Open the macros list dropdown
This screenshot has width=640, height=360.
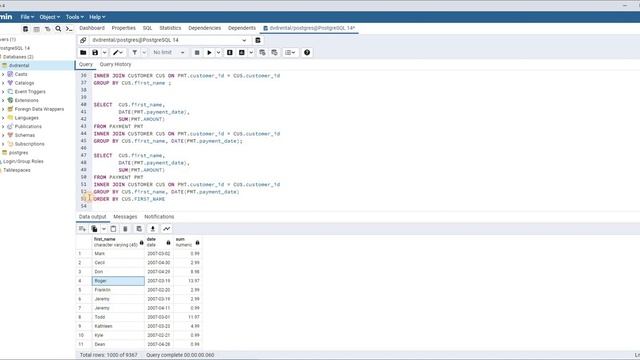click(x=290, y=53)
